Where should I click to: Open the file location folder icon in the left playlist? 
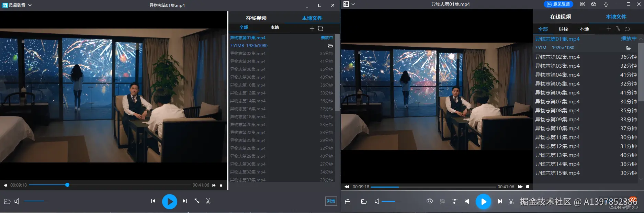(330, 46)
